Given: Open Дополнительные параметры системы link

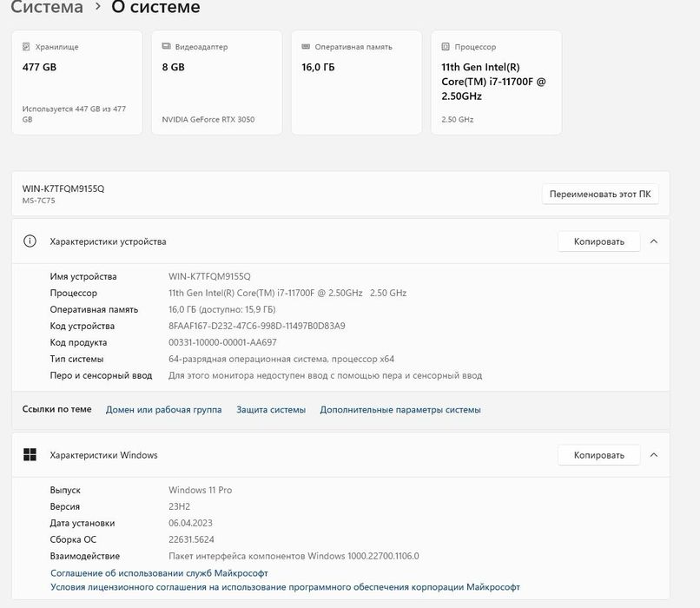Looking at the screenshot, I should (x=400, y=410).
